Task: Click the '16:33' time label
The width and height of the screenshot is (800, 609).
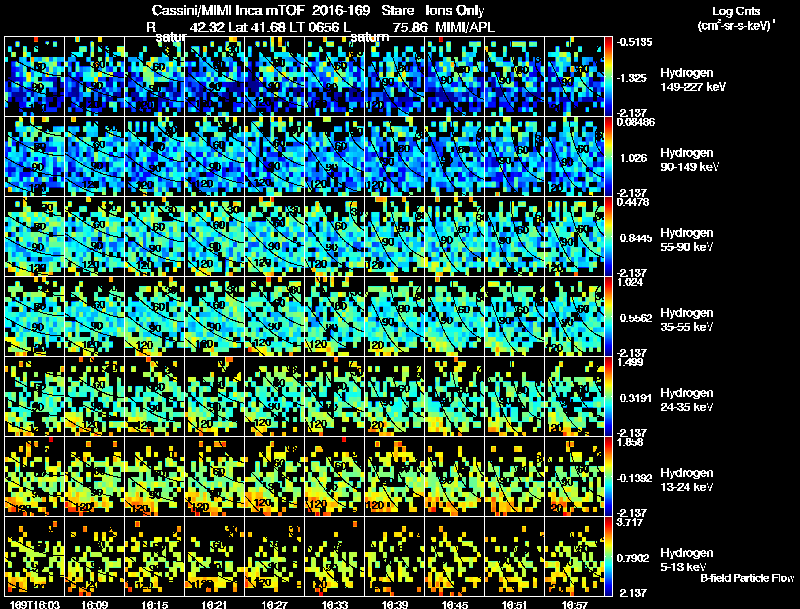Action: pos(335,605)
